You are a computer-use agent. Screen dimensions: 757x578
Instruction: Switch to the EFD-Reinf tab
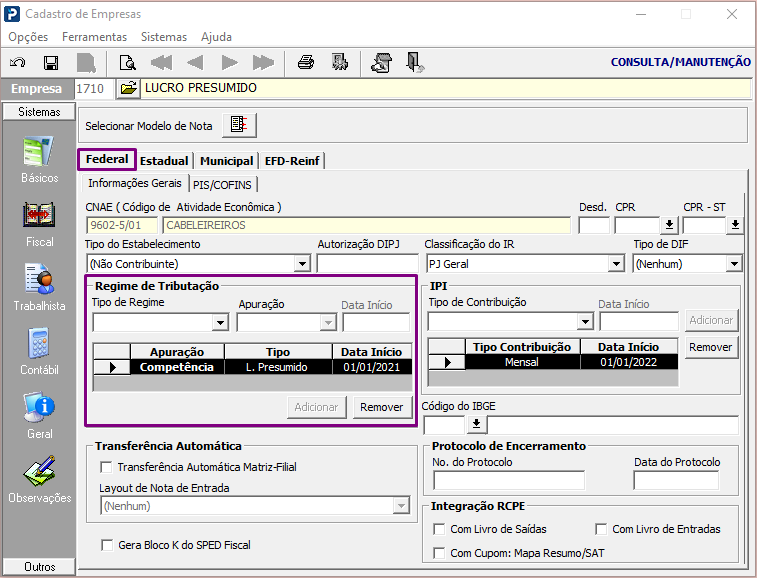(x=292, y=161)
